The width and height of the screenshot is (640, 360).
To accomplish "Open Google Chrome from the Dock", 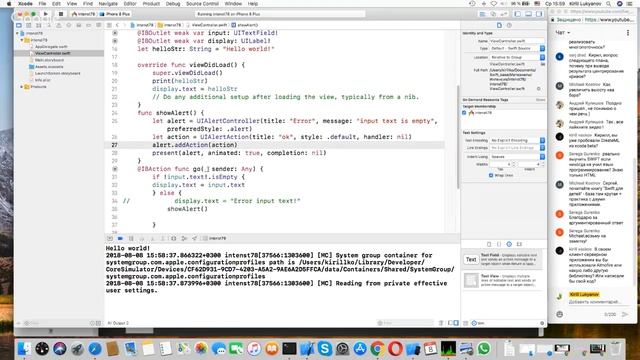I will tap(377, 349).
